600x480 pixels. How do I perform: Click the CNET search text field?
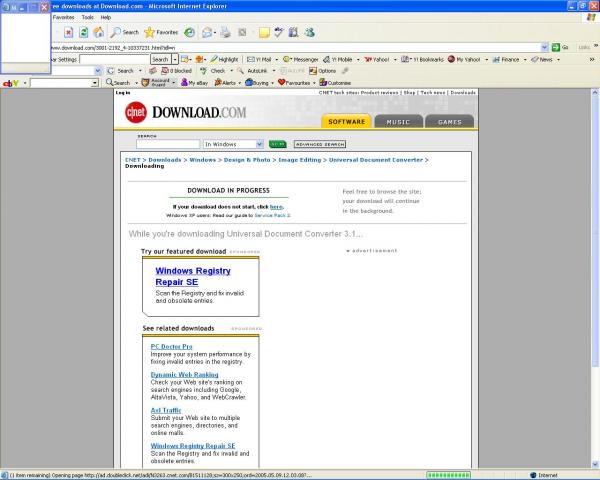tap(168, 144)
